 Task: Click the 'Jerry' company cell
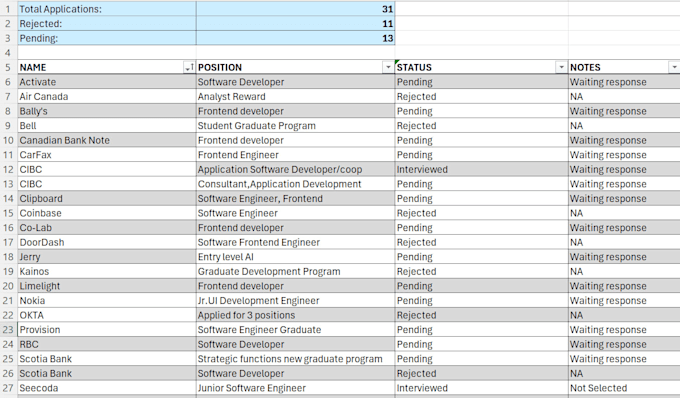107,257
